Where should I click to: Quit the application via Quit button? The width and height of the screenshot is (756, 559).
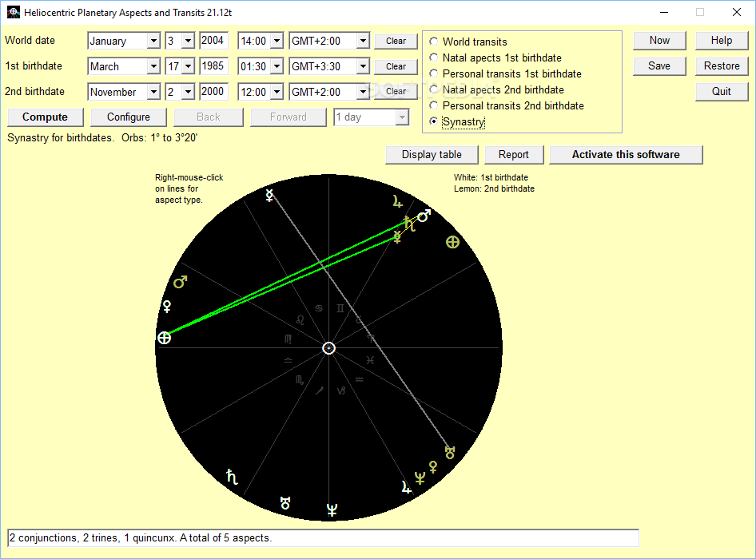(722, 92)
